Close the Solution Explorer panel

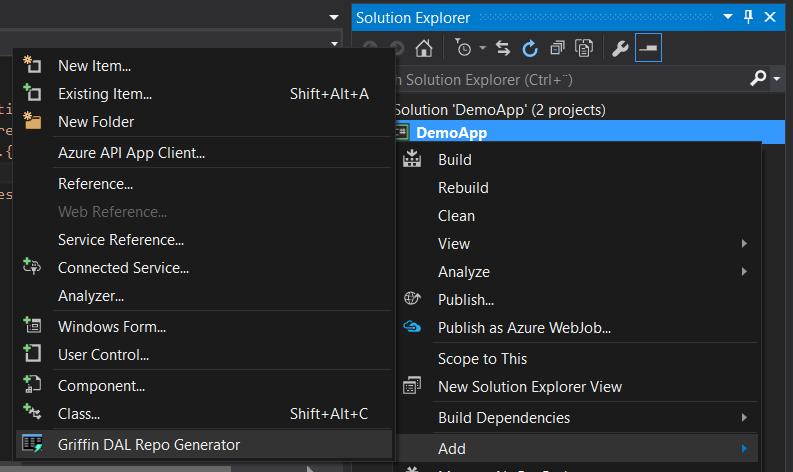tap(770, 17)
